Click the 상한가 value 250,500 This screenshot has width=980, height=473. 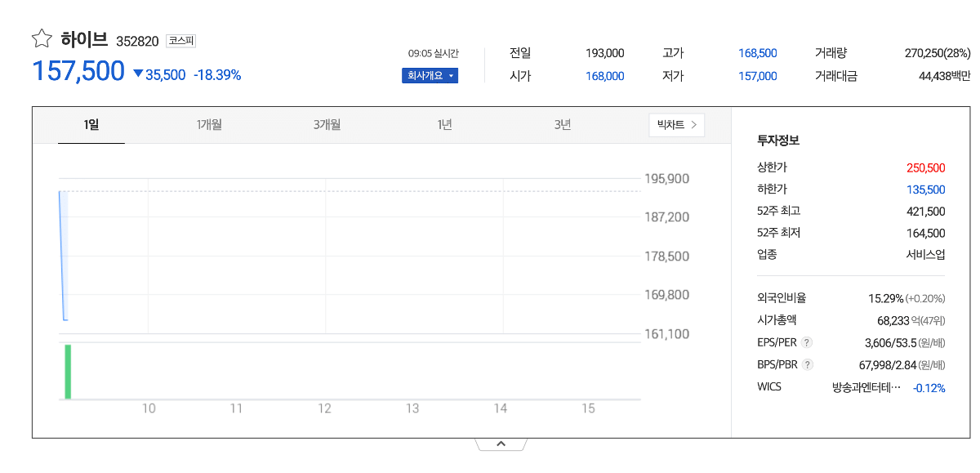pos(926,167)
